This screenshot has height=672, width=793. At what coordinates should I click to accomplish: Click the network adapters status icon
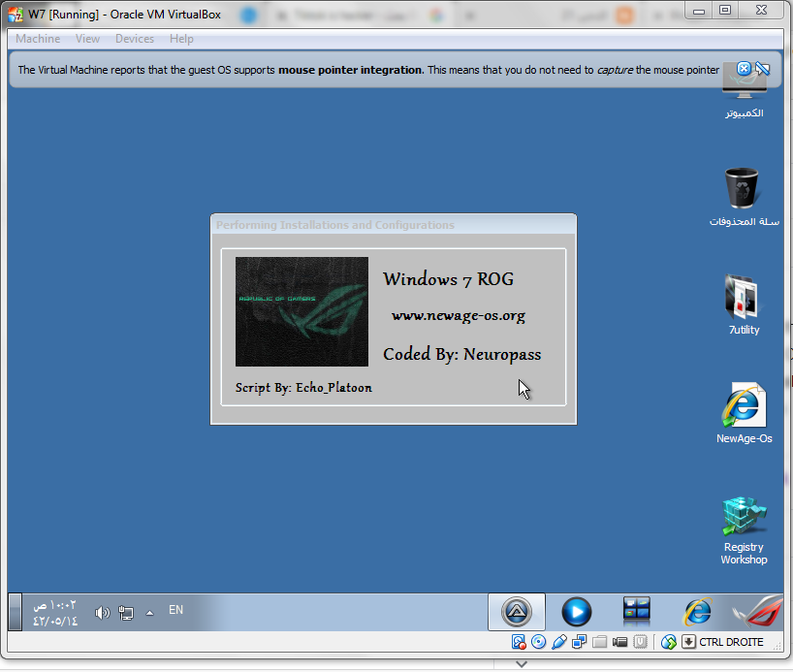click(x=579, y=642)
